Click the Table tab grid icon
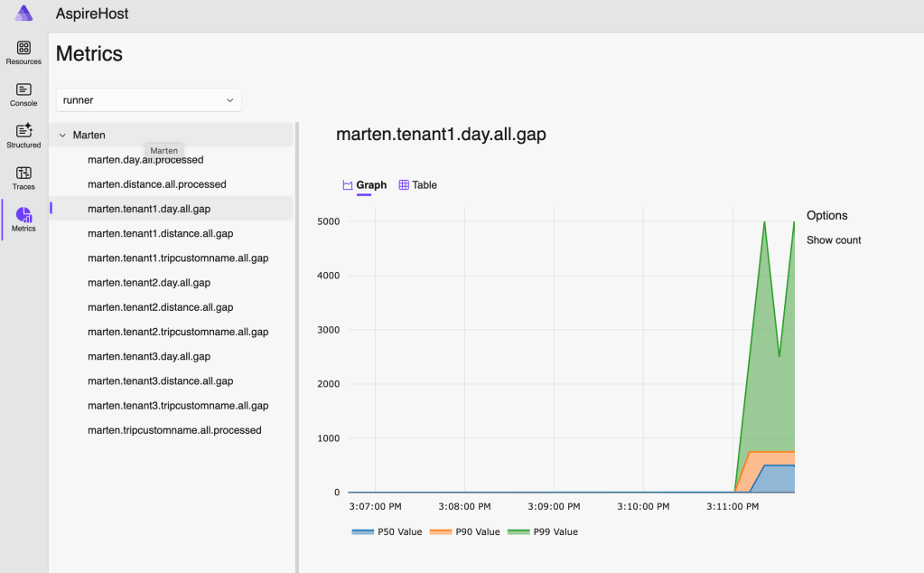This screenshot has width=924, height=573. coord(404,185)
